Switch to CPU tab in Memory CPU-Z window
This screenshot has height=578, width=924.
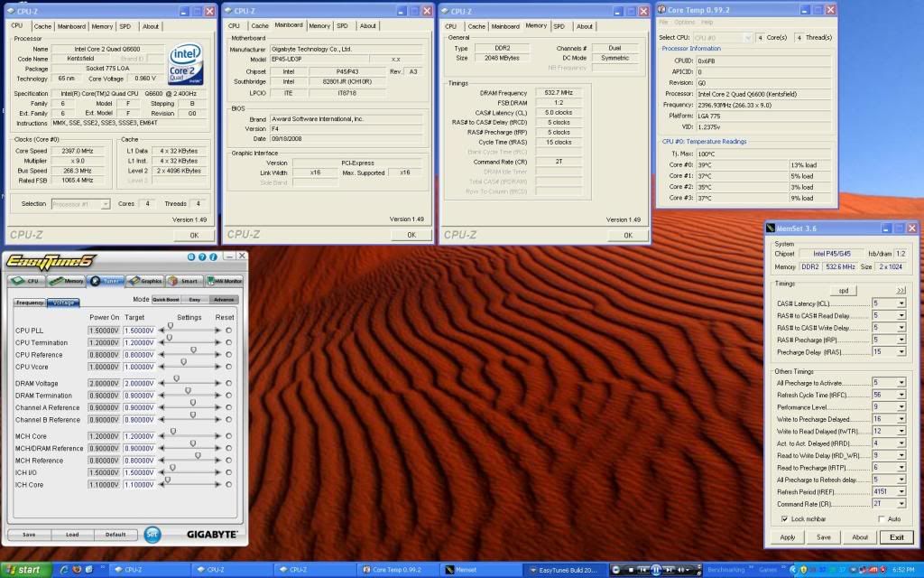coord(451,26)
